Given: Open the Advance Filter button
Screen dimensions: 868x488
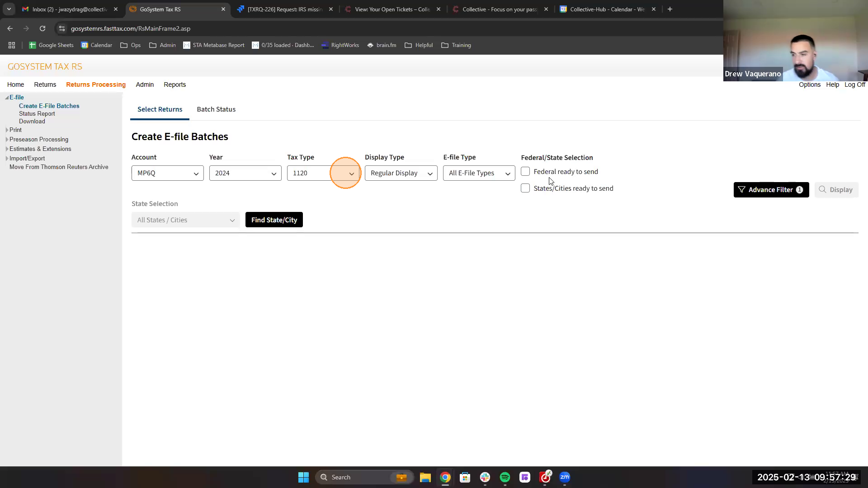Looking at the screenshot, I should coord(771,190).
